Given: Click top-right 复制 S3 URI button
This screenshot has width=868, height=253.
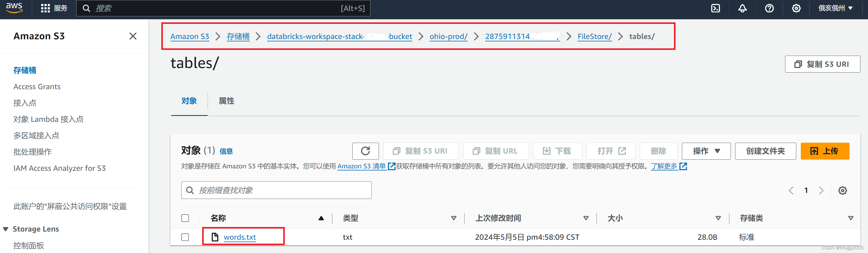Looking at the screenshot, I should pyautogui.click(x=822, y=64).
